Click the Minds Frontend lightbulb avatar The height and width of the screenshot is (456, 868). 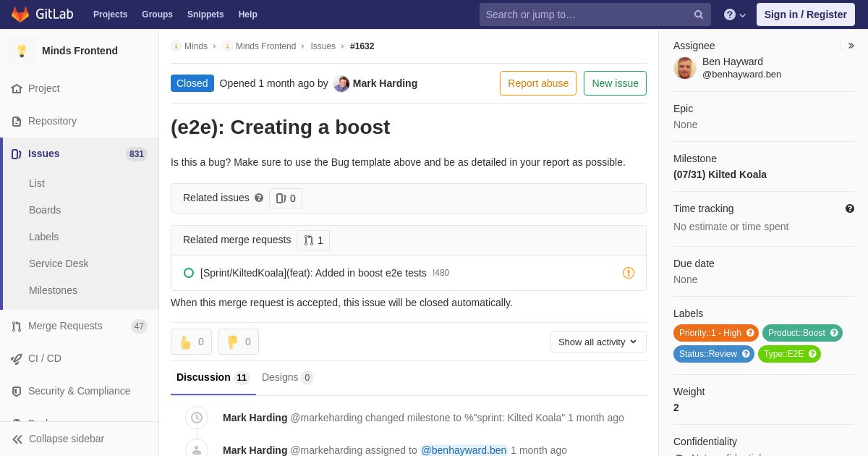[22, 51]
